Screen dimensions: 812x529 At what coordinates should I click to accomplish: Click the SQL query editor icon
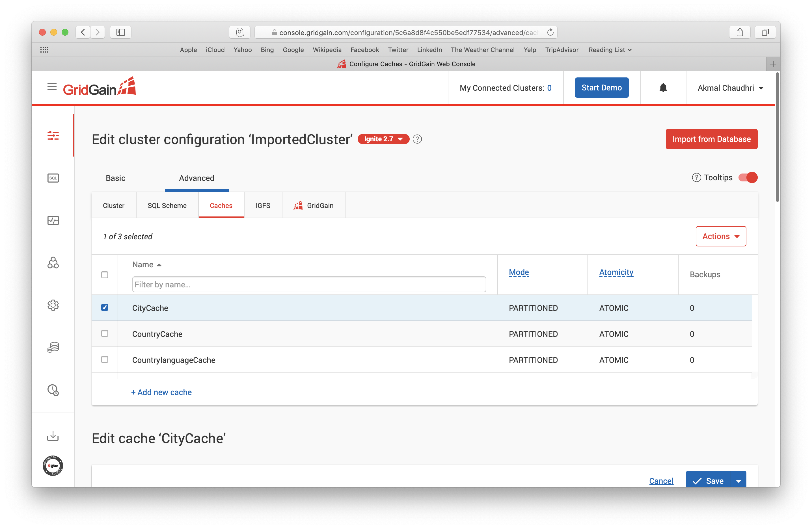[53, 177]
